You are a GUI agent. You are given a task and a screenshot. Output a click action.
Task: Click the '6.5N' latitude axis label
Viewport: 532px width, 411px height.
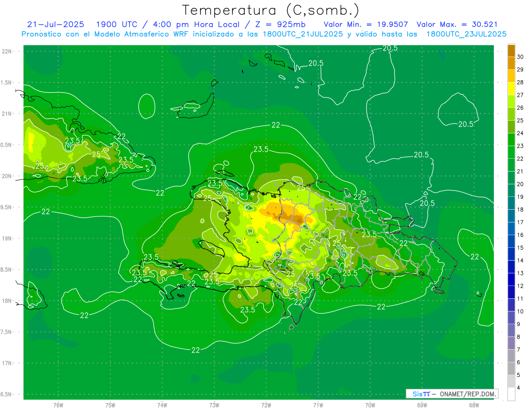6,394
